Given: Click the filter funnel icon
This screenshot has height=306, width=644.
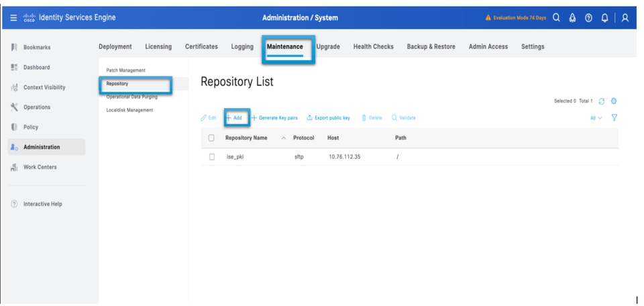Looking at the screenshot, I should pyautogui.click(x=614, y=118).
